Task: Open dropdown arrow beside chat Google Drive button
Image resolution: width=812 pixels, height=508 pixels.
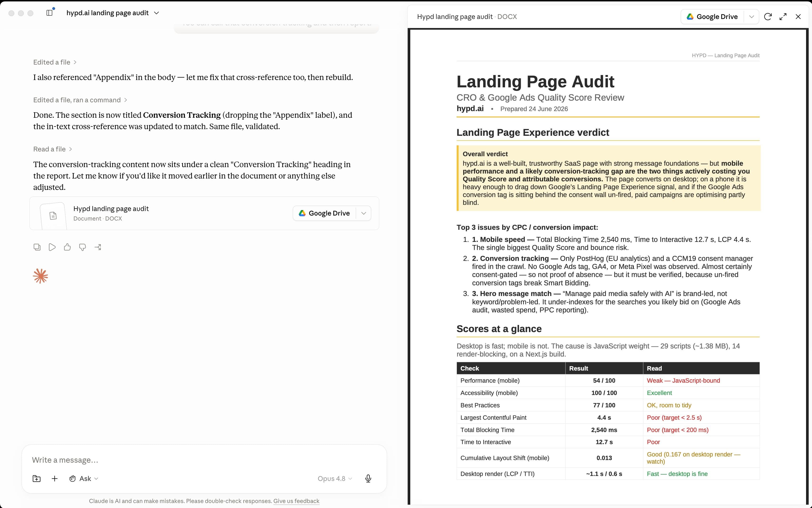Action: click(363, 213)
